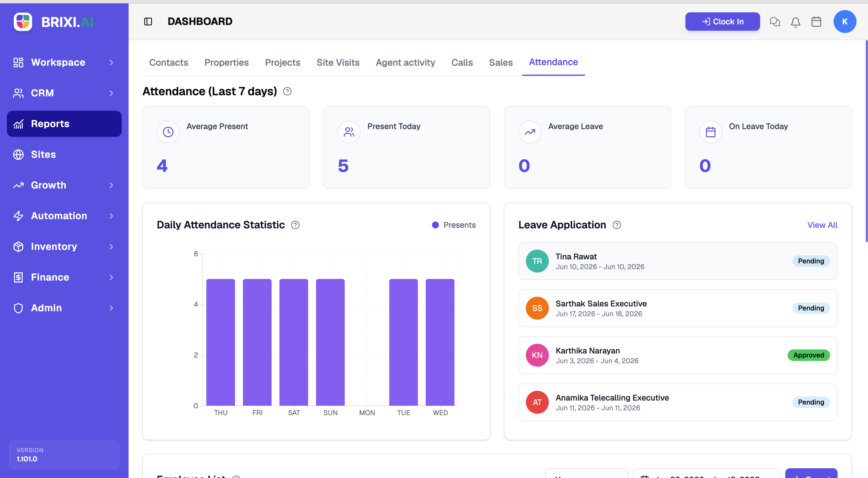This screenshot has width=868, height=478.
Task: Switch to the Projects tab
Action: pyautogui.click(x=282, y=62)
